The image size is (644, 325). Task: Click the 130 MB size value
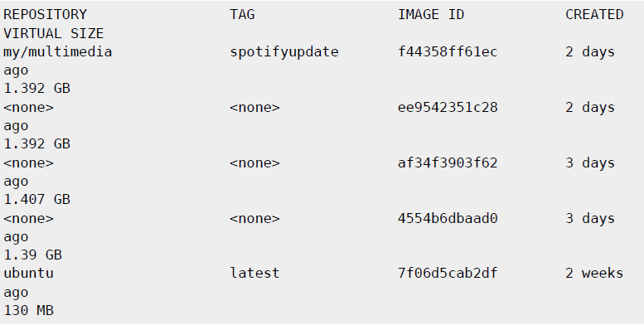coord(28,311)
